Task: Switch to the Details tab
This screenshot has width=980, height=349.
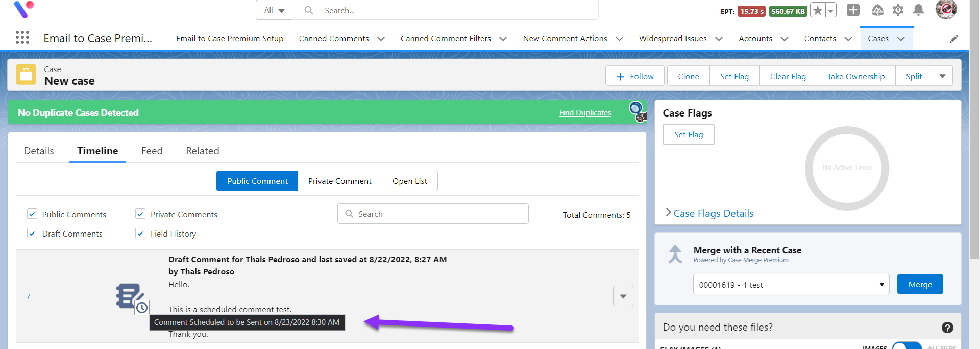Action: [39, 151]
